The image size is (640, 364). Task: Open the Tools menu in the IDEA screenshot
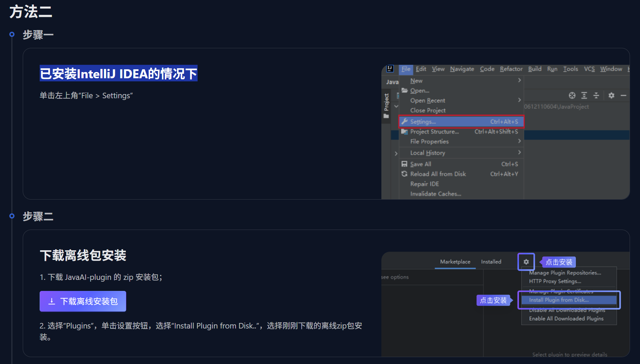point(570,69)
